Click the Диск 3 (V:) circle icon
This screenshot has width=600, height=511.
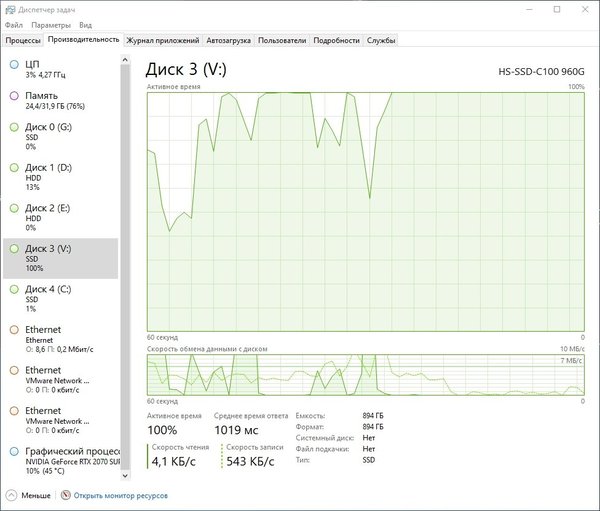coord(14,249)
